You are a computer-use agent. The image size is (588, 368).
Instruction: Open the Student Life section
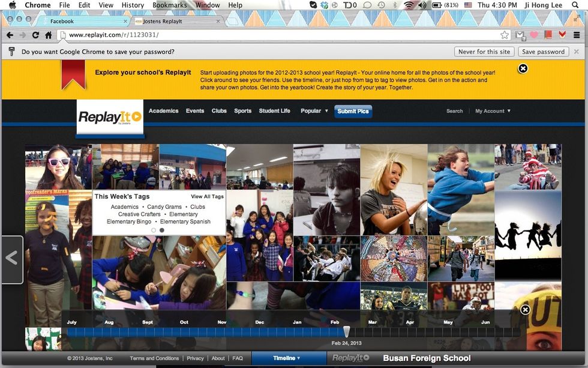click(x=275, y=110)
